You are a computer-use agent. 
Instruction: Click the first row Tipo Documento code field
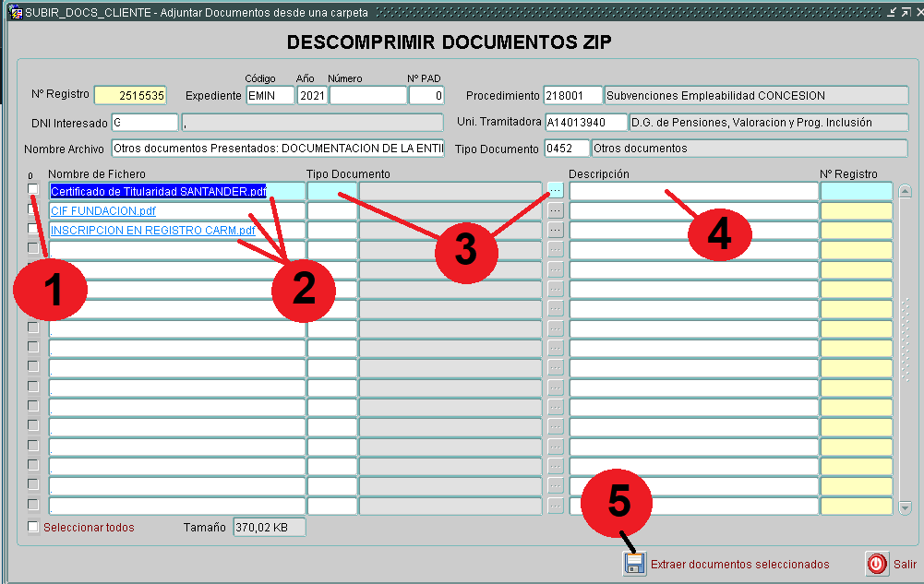point(331,191)
